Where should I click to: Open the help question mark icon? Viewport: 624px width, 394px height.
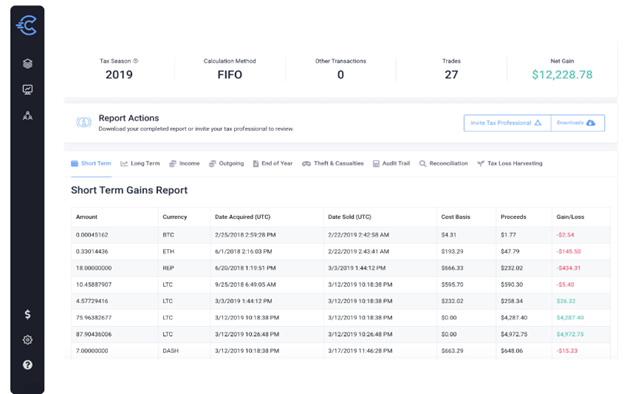tap(27, 365)
